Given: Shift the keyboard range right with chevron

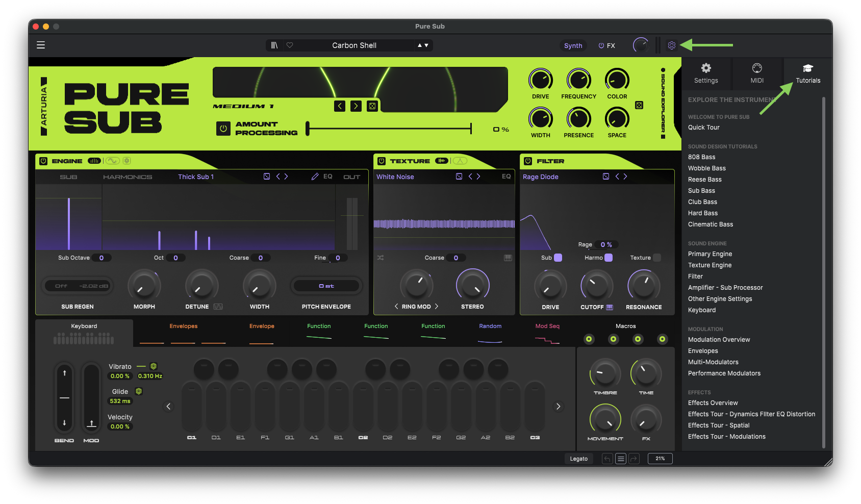Looking at the screenshot, I should point(559,407).
